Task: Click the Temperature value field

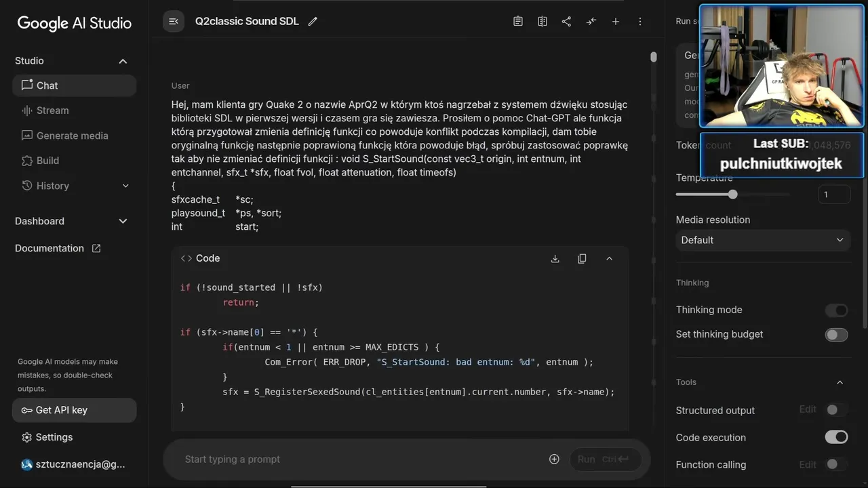Action: click(834, 195)
